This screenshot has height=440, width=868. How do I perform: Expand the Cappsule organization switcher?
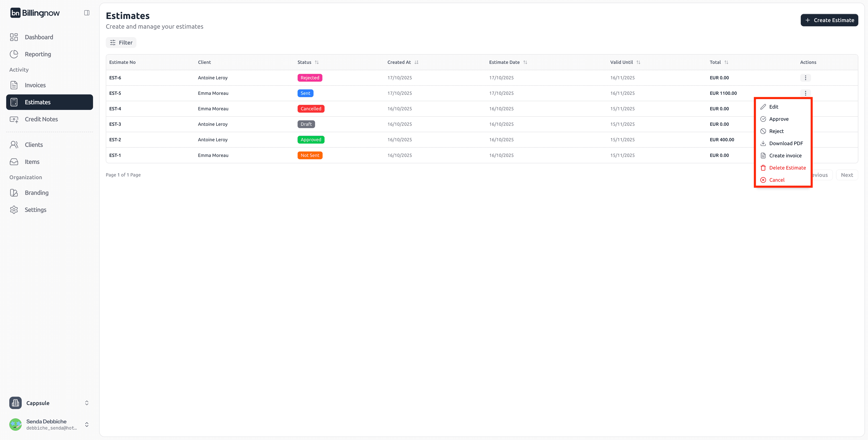point(87,403)
